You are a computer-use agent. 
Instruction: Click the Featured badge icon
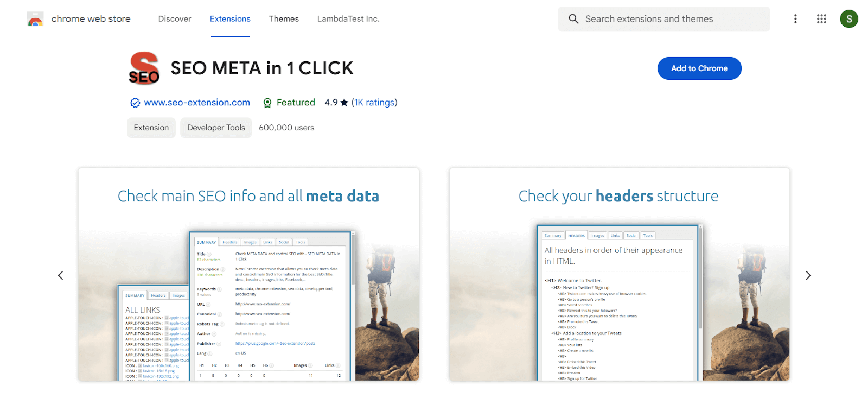click(267, 103)
